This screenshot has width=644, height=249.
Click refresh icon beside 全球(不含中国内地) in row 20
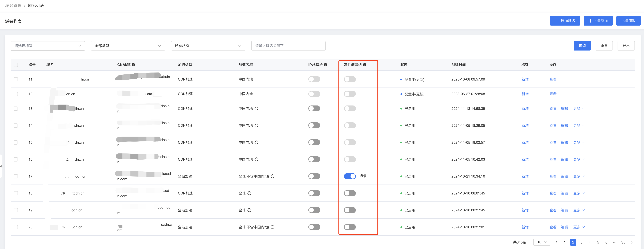273,227
